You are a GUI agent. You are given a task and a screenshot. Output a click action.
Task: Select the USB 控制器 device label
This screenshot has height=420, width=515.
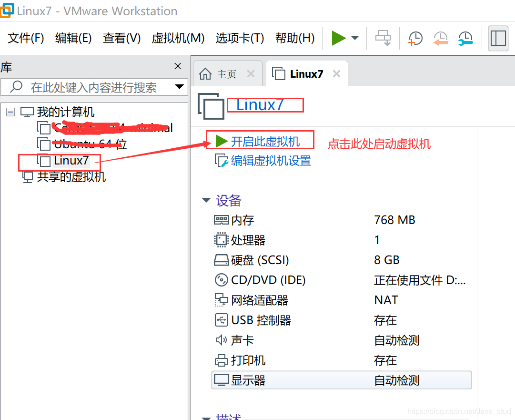click(x=261, y=320)
